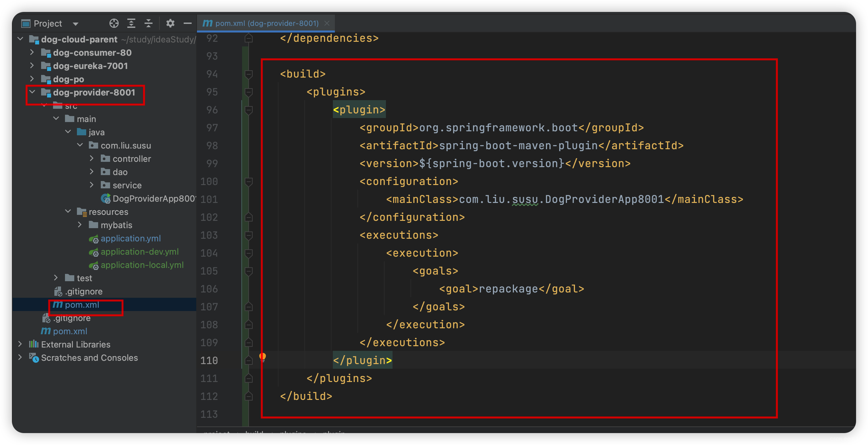This screenshot has width=868, height=445.
Task: Expand the dog-consumer-80 module
Action: pos(32,52)
